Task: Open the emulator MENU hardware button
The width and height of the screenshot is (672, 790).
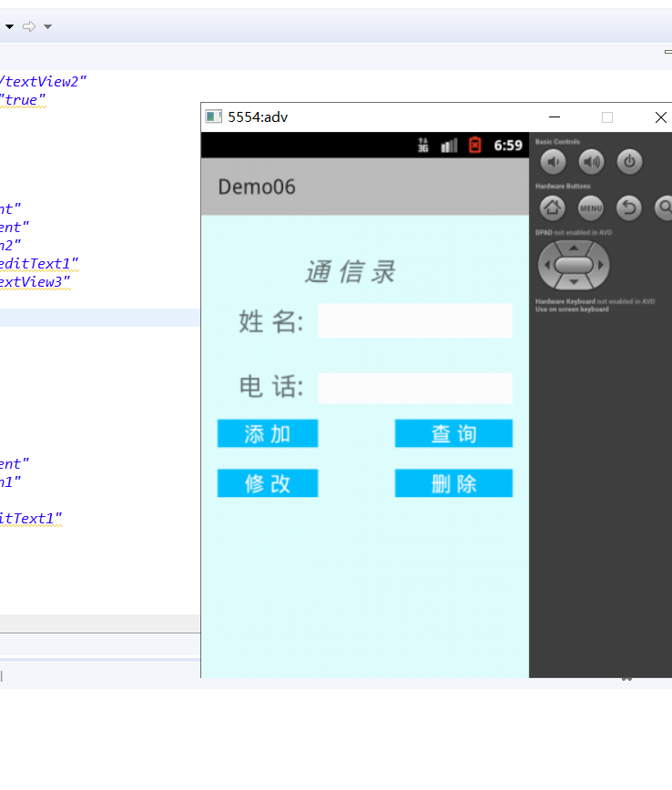Action: click(591, 208)
